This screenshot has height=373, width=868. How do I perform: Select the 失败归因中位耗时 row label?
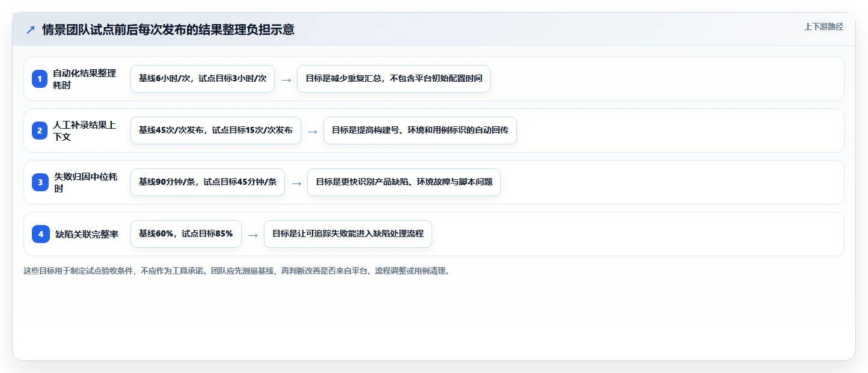[86, 182]
